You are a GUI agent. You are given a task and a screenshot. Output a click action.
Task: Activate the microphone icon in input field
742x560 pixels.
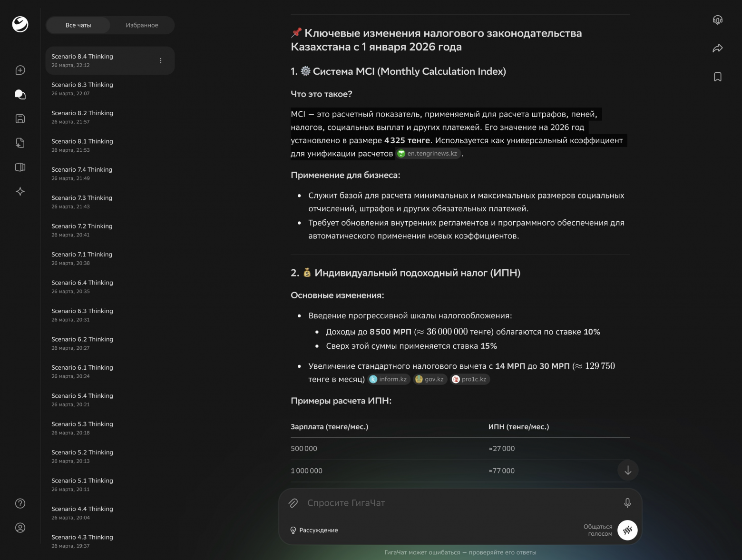[628, 502]
